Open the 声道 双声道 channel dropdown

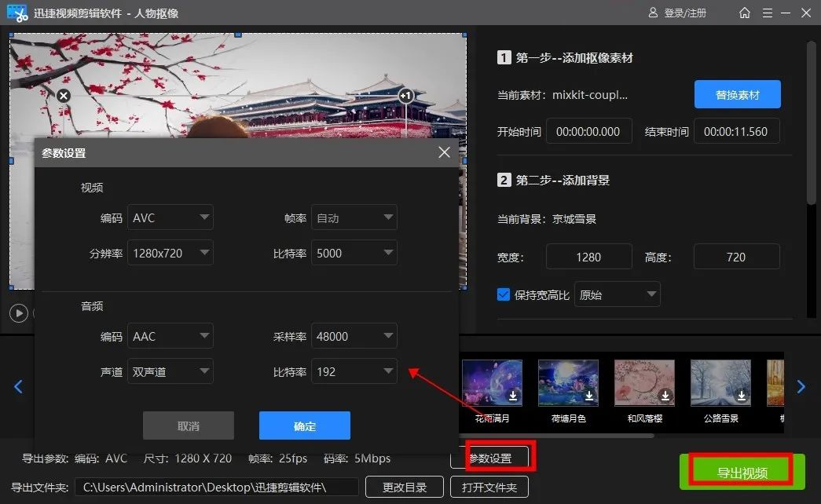pos(170,371)
